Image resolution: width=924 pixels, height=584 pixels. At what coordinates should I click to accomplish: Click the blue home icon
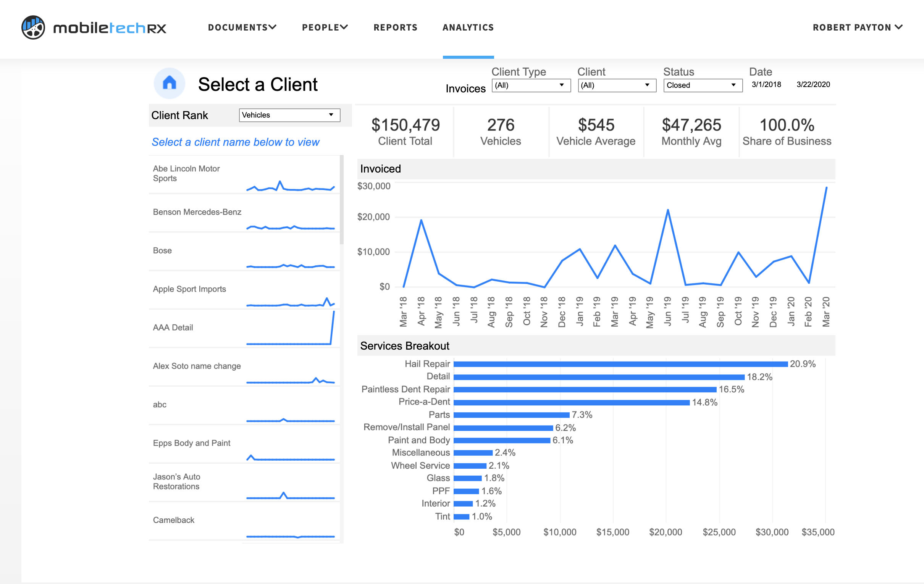[x=169, y=83]
